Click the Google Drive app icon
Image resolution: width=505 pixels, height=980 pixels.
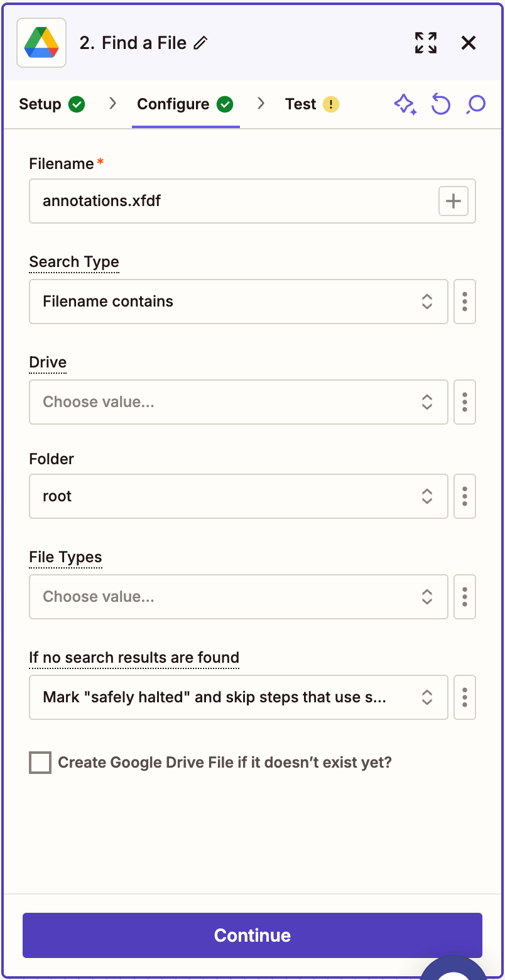pyautogui.click(x=41, y=43)
